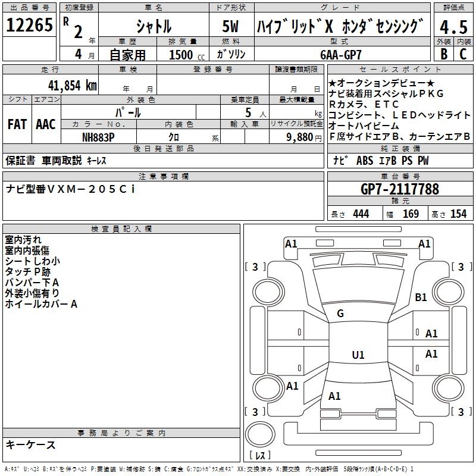Click the レス spare tire label
This screenshot has height=476, width=476.
[260, 455]
